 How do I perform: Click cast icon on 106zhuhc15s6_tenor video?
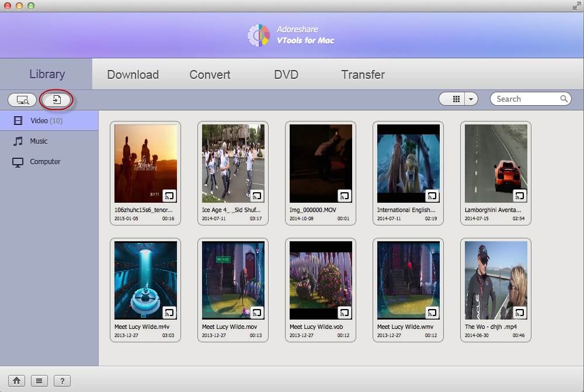pos(169,195)
